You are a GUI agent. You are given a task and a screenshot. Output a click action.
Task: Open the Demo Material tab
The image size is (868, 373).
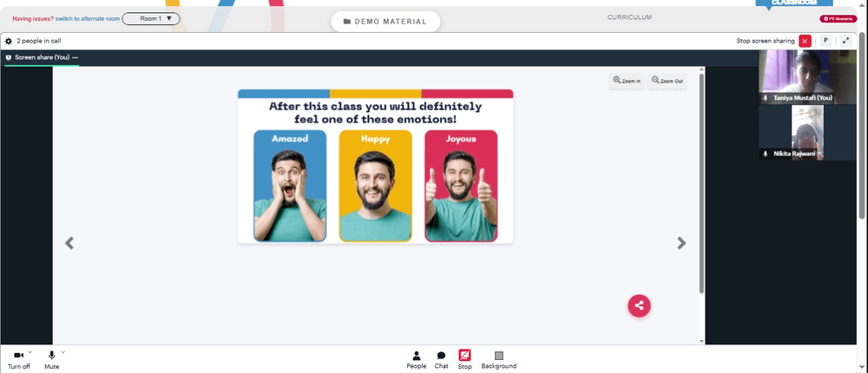click(385, 22)
